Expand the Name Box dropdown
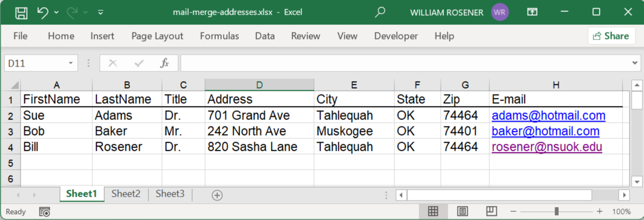The image size is (644, 220). pos(71,63)
